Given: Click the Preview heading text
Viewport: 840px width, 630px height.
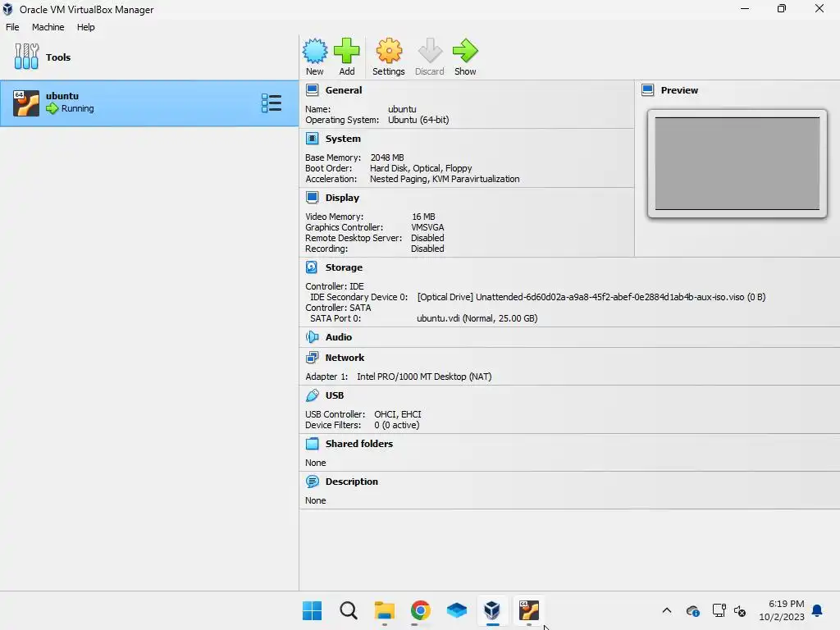Looking at the screenshot, I should [x=679, y=90].
